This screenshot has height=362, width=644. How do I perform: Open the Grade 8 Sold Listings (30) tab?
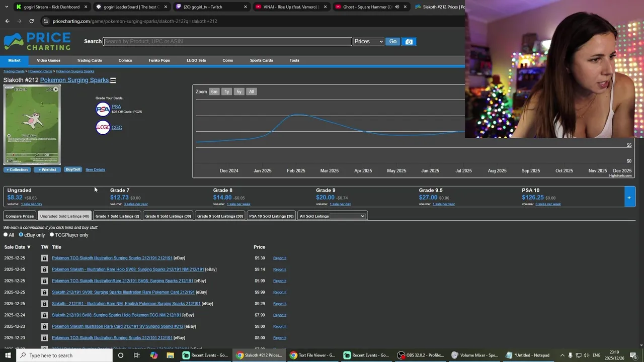(168, 216)
